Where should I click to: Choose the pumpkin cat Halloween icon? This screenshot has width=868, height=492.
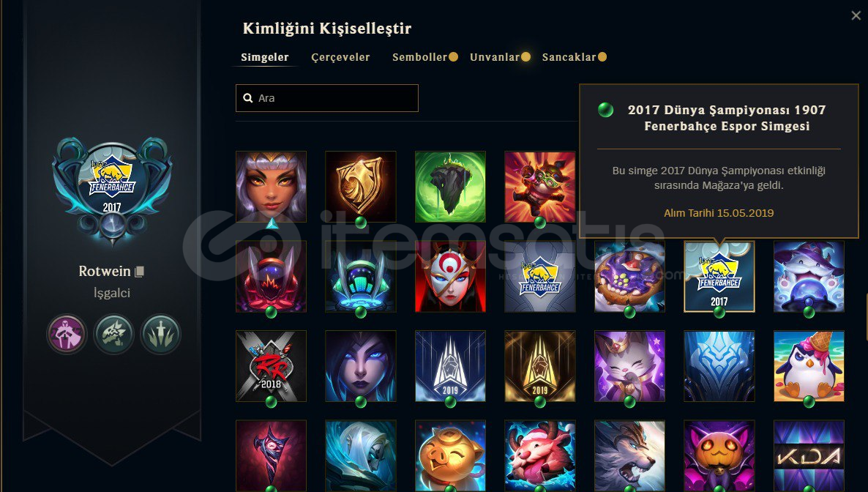click(719, 455)
